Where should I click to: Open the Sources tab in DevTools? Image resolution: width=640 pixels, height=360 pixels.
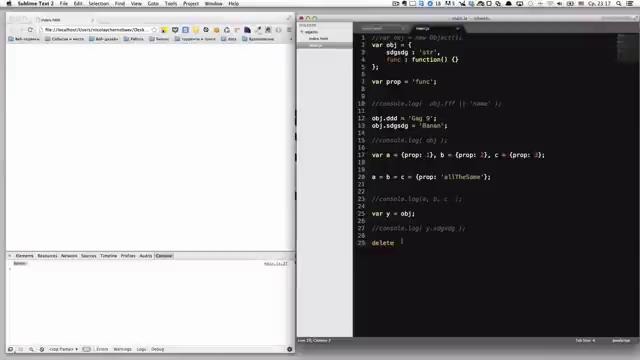point(89,256)
